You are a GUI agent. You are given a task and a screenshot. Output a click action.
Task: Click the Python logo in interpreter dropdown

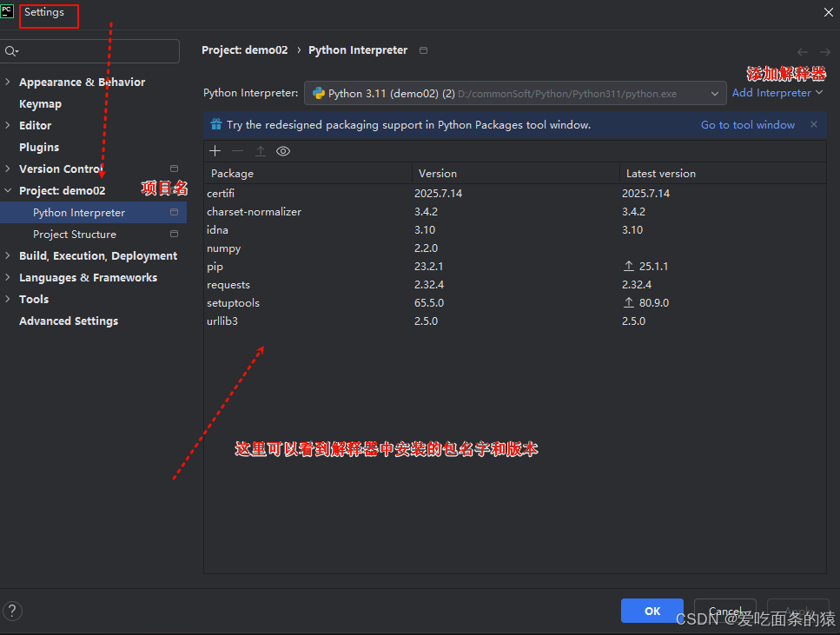(319, 93)
